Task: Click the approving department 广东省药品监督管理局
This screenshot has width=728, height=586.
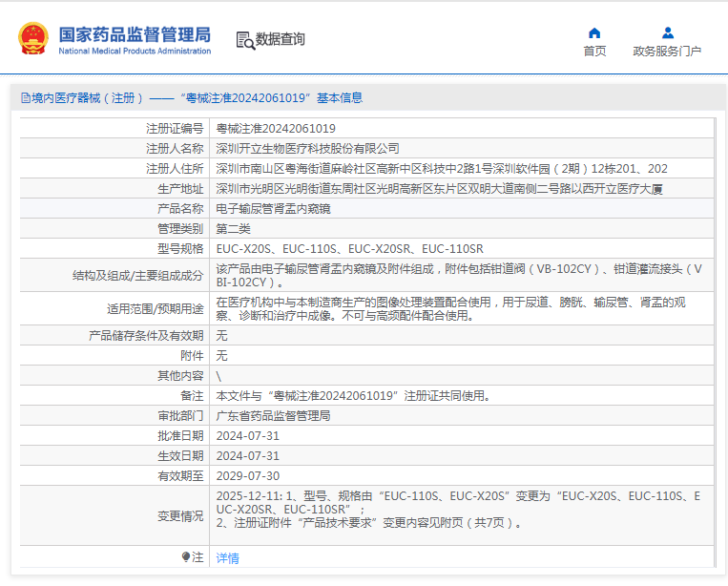Action: [x=274, y=415]
